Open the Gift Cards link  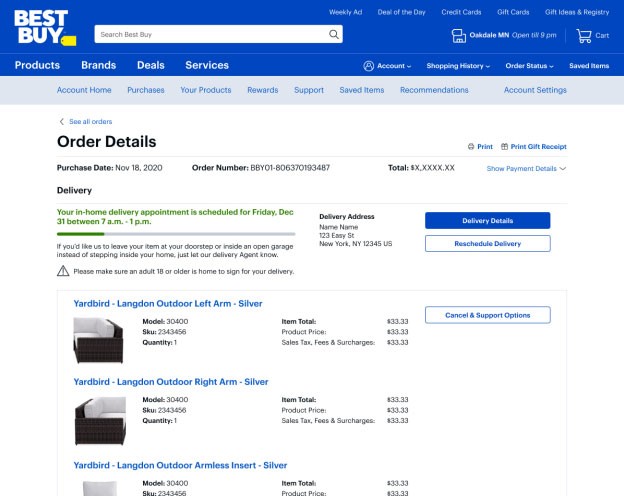point(513,12)
